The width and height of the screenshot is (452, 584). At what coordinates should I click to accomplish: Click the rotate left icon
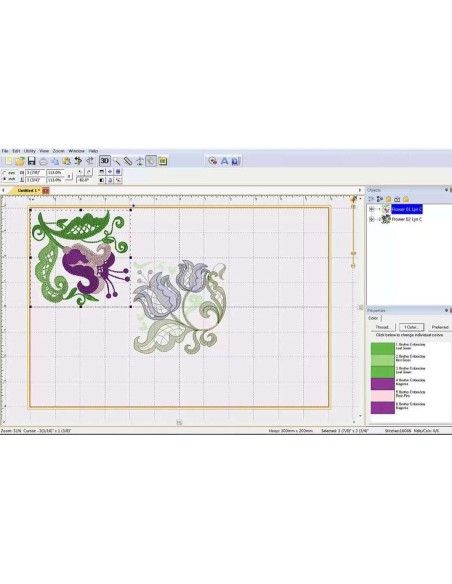[81, 172]
